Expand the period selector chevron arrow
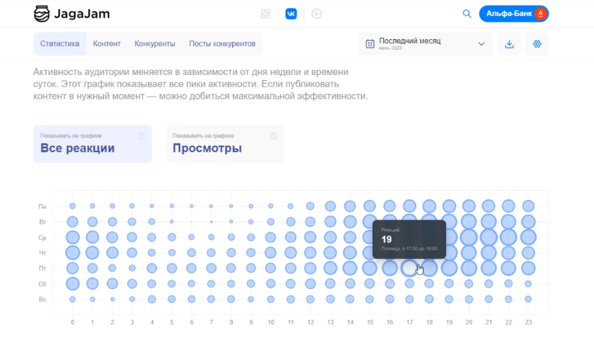594x364 pixels. [482, 44]
